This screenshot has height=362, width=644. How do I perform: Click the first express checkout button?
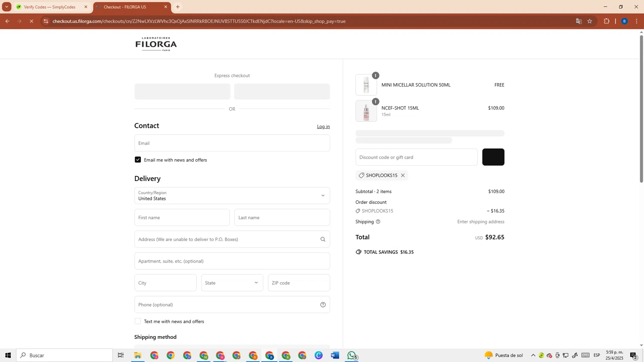click(x=182, y=91)
